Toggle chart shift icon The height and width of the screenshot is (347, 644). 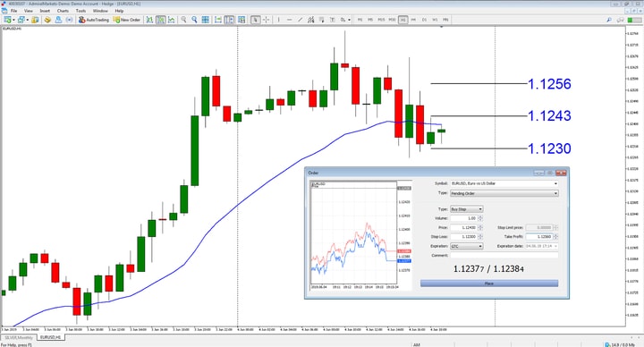229,20
